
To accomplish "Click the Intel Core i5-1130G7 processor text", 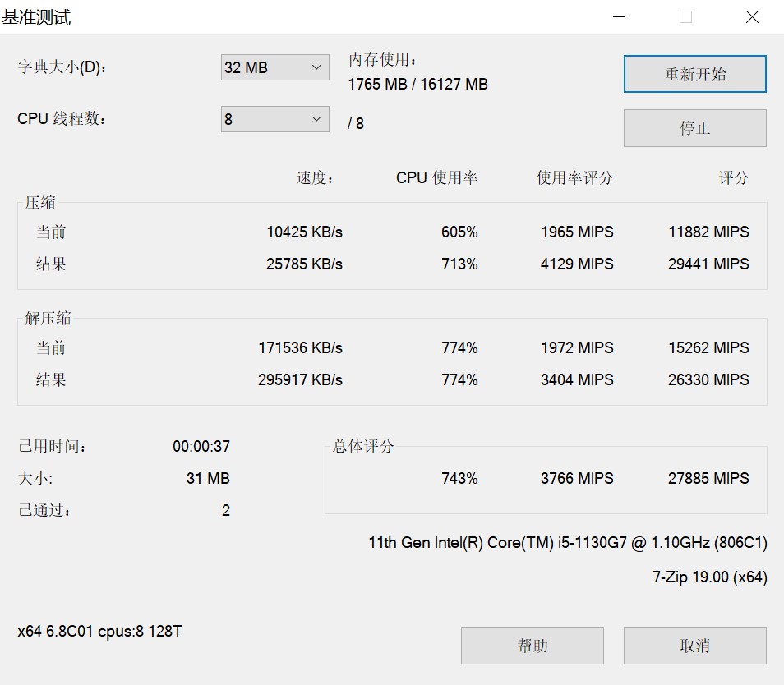I will point(567,543).
